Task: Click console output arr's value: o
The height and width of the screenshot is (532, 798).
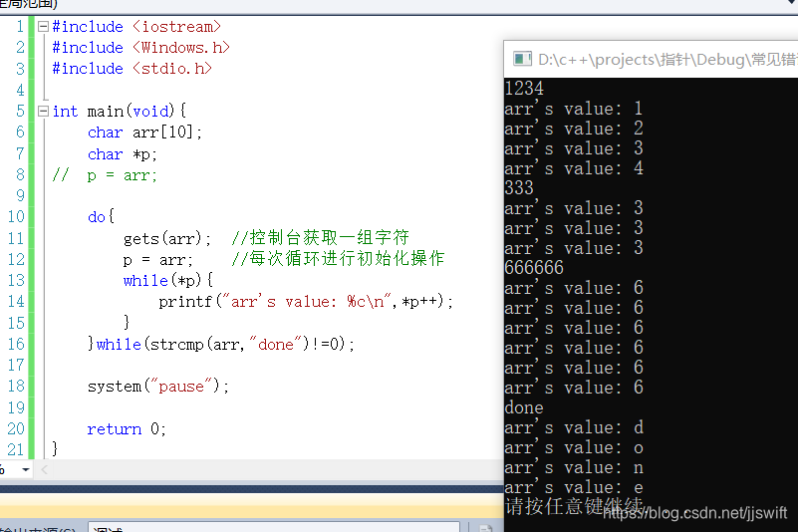Action: tap(574, 447)
